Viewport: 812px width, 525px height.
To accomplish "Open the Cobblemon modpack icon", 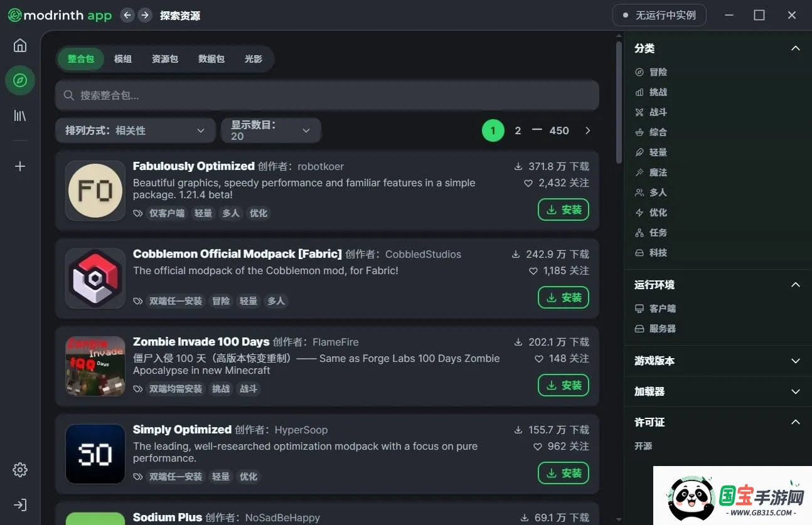I will [x=95, y=278].
